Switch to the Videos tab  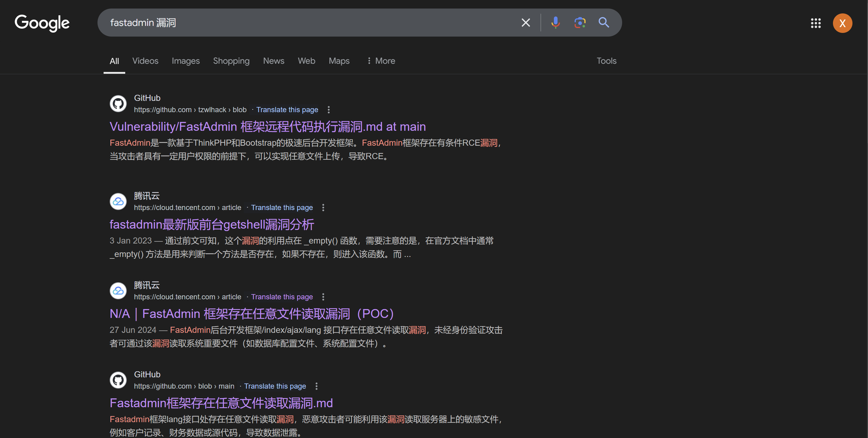point(145,61)
